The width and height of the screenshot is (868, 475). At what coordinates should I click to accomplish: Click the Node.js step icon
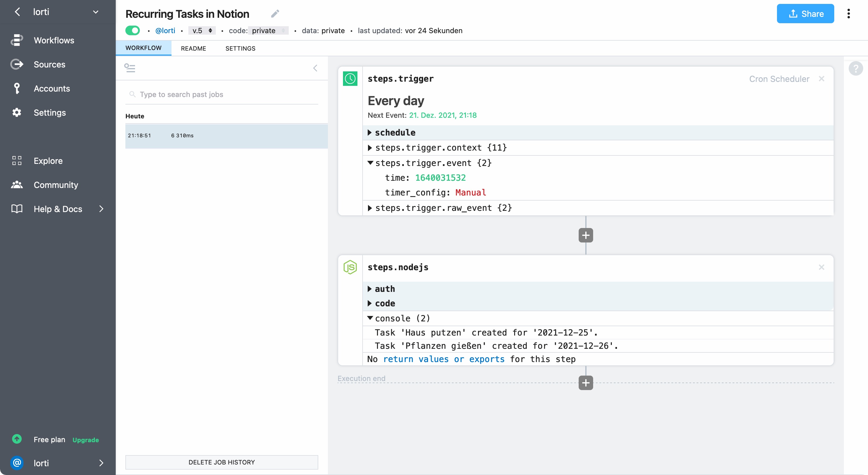pos(350,267)
